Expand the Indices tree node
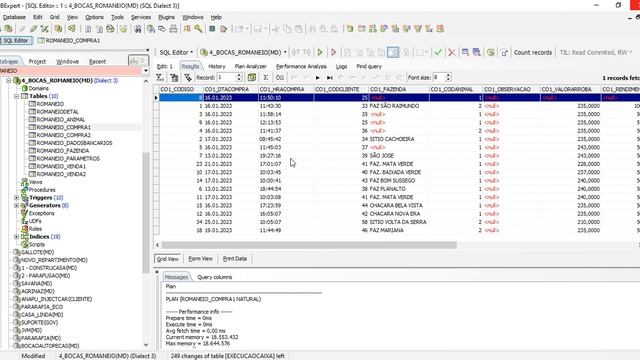This screenshot has height=360, width=640. [17, 237]
